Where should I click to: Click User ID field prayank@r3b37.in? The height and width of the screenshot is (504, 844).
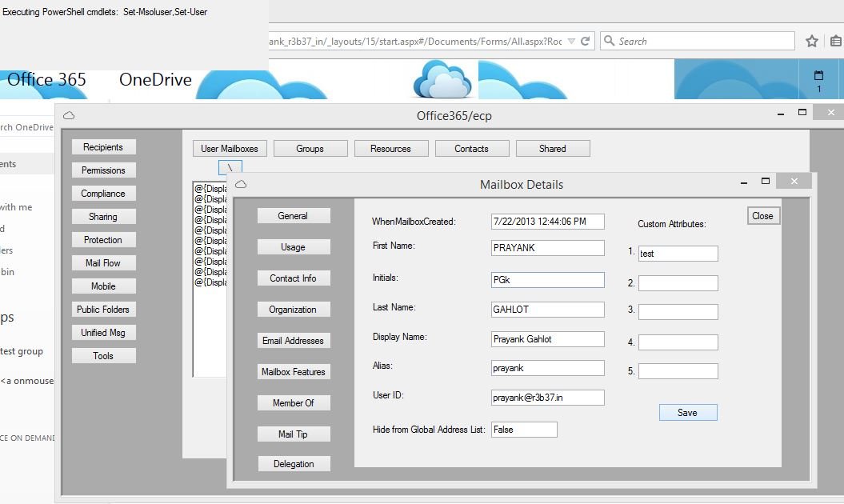[548, 398]
